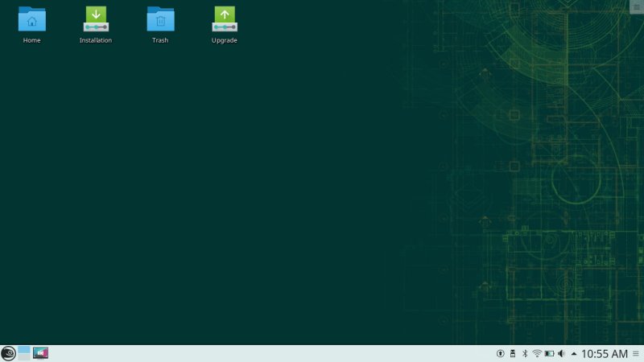Screen dimensions: 644x362
Task: Open the desktop settings taskbar icon
Action: [x=41, y=353]
